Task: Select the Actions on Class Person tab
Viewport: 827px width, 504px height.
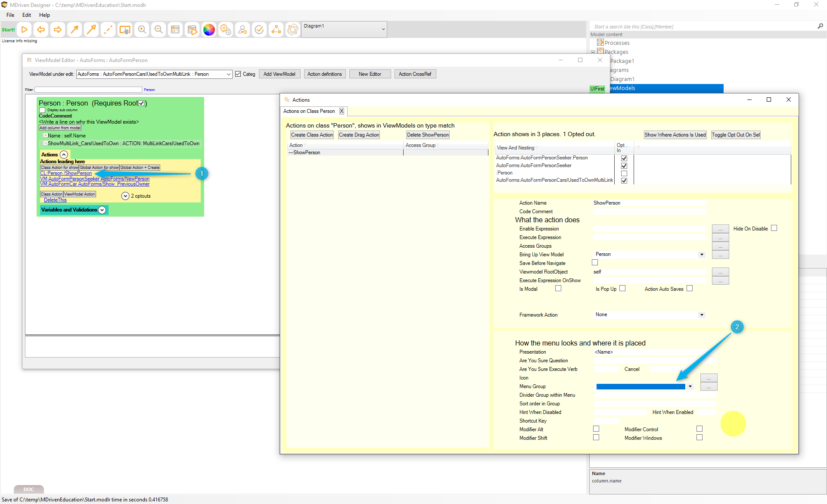Action: (309, 111)
